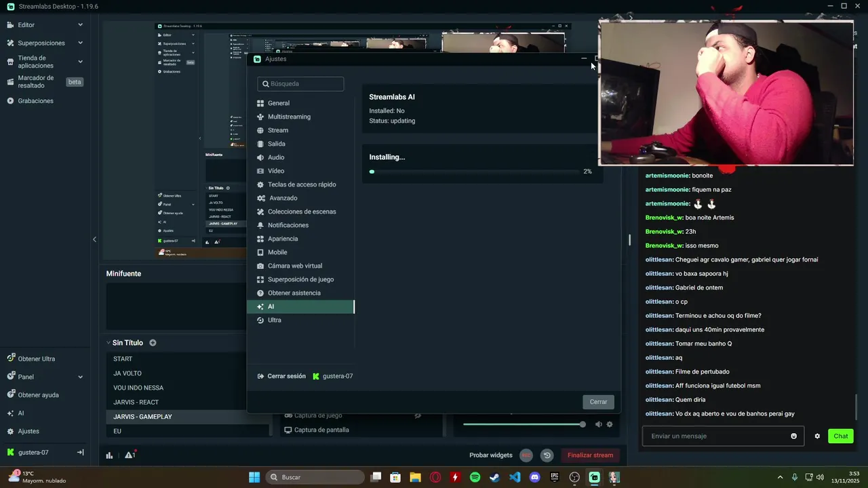This screenshot has height=488, width=868.
Task: Open the alert notifications triangle icon
Action: [129, 455]
